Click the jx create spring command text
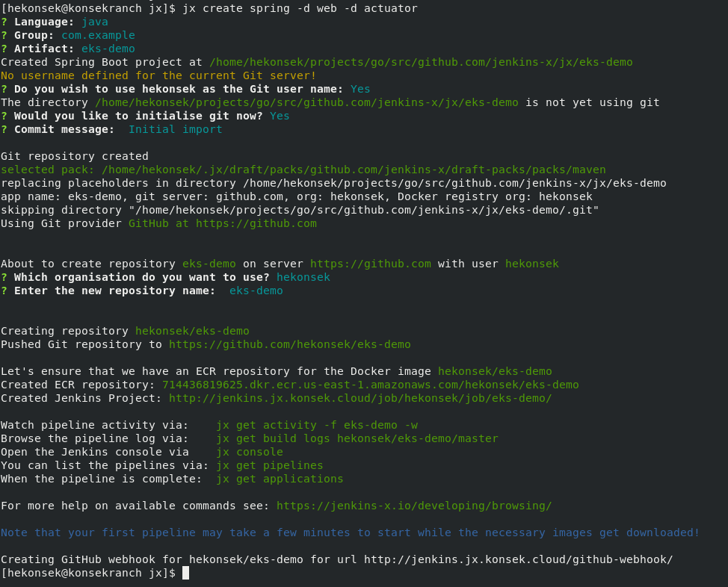The width and height of the screenshot is (728, 587). pyautogui.click(x=300, y=8)
